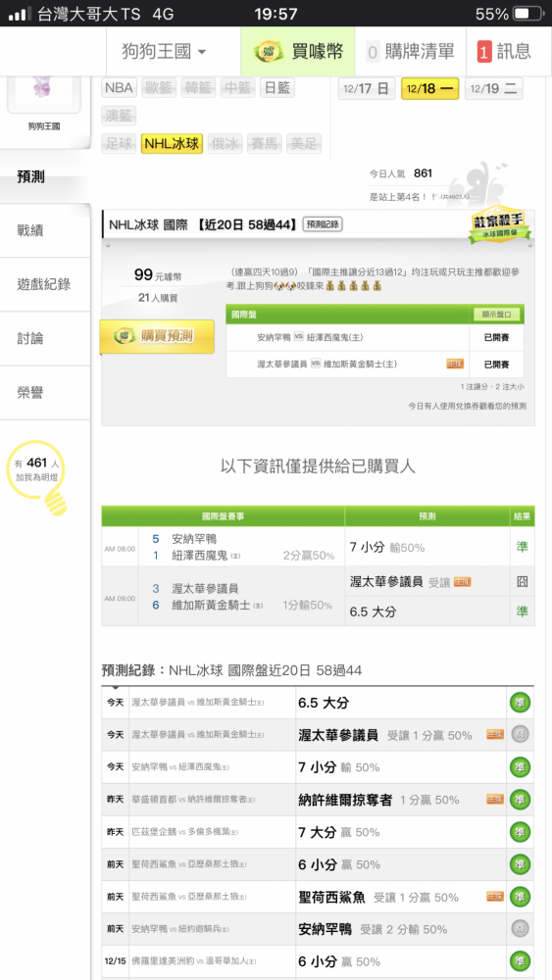Click green 準 icon for 12/15 6 小分 record

pyautogui.click(x=520, y=961)
